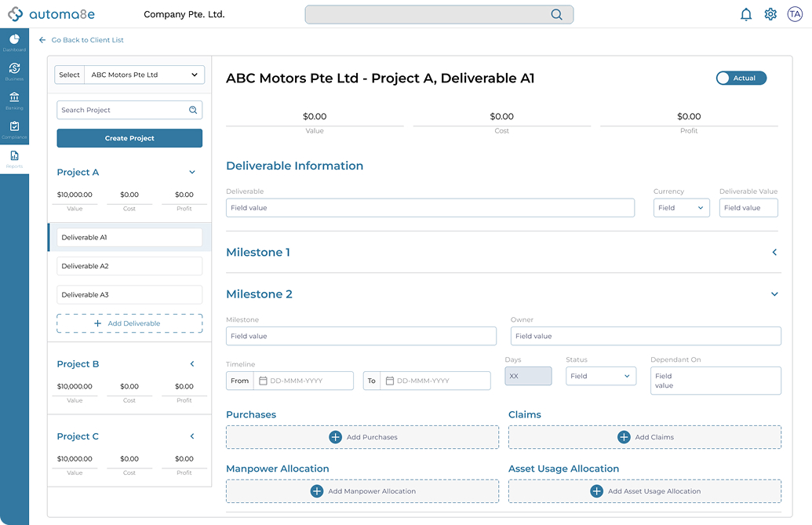Click the Owner field

[x=646, y=336]
